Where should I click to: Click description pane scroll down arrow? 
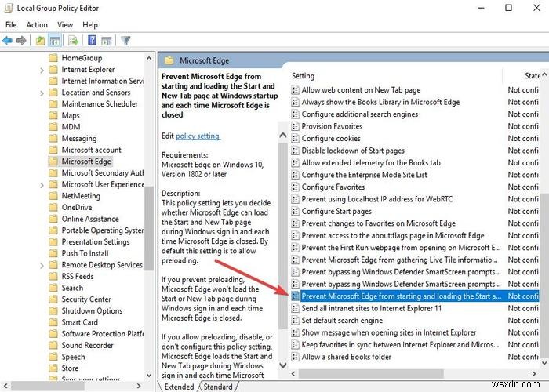click(x=283, y=365)
